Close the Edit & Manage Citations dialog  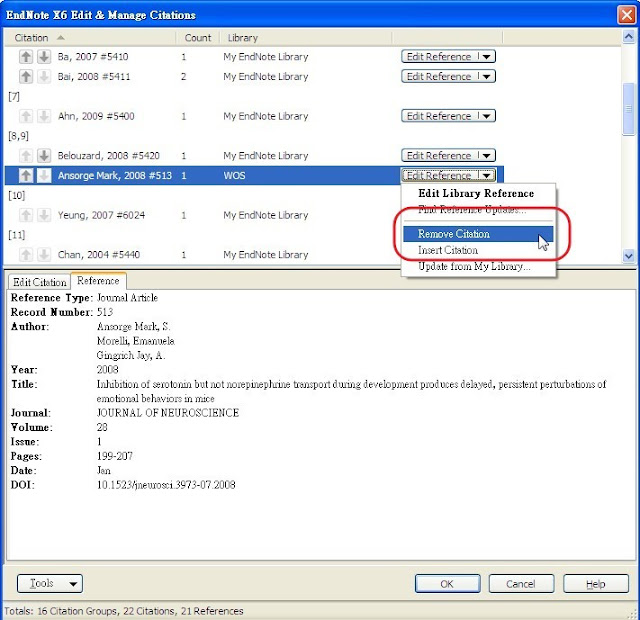(627, 15)
